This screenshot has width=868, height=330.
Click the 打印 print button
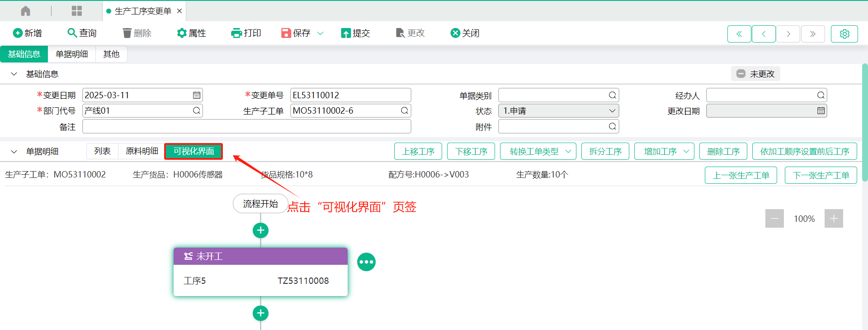pyautogui.click(x=246, y=33)
